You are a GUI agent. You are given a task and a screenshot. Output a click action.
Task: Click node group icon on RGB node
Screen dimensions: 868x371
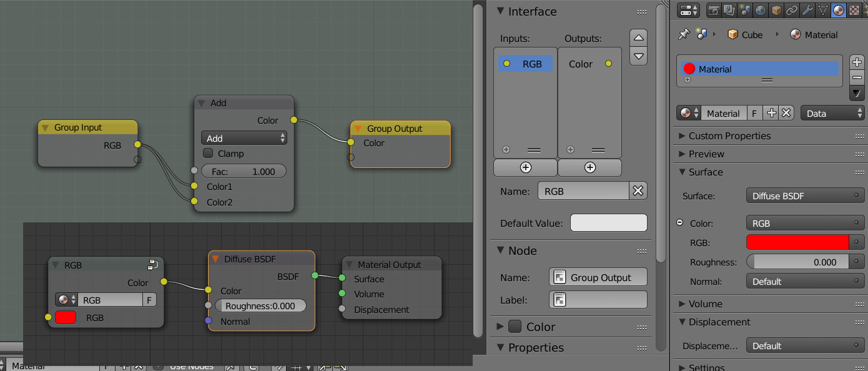pos(152,265)
